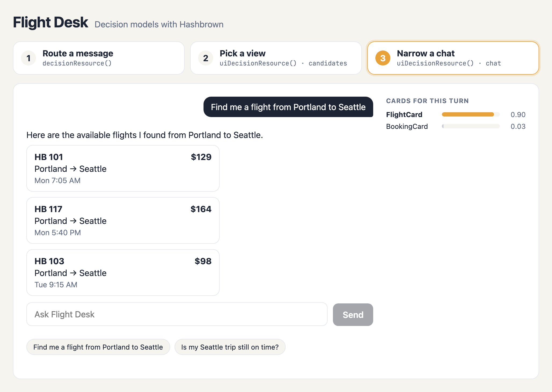Click the Flight Desk title
Viewport: 552px width, 392px height.
(50, 22)
